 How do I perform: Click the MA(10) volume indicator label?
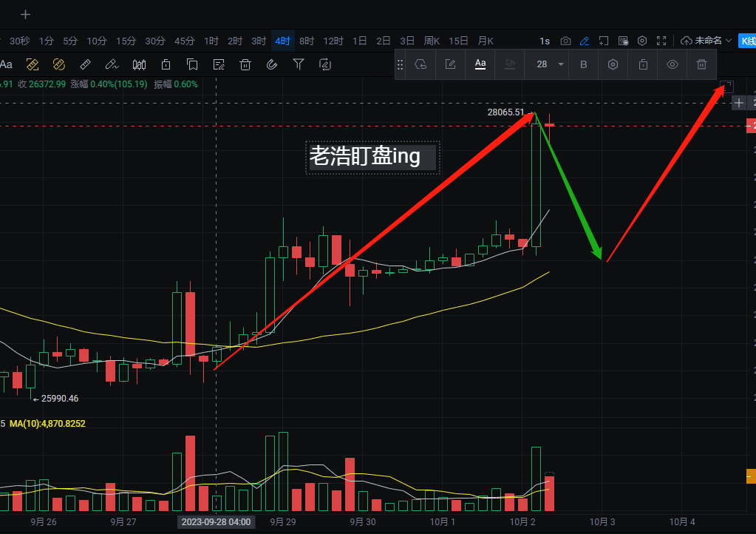[x=47, y=424]
